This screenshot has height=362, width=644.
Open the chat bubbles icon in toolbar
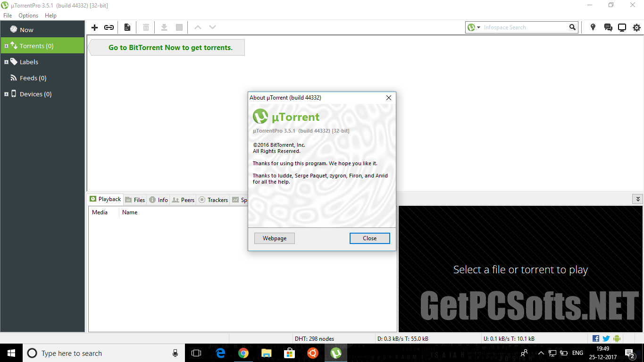[x=608, y=27]
